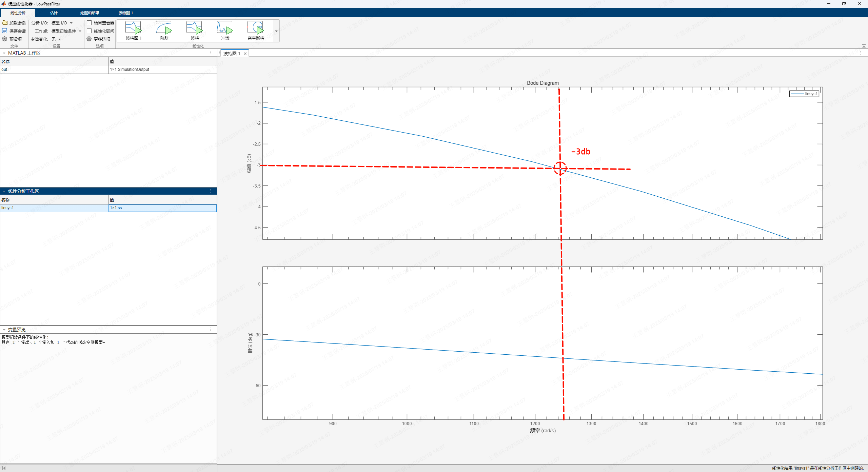Click the 加载会话 folder icon
This screenshot has width=868, height=472.
5,23
